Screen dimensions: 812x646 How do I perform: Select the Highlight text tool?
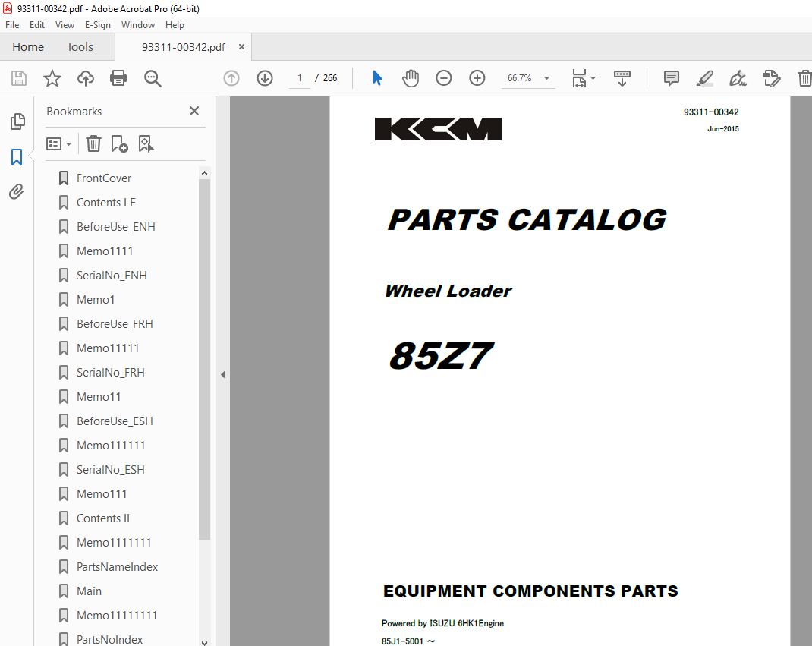click(x=705, y=78)
